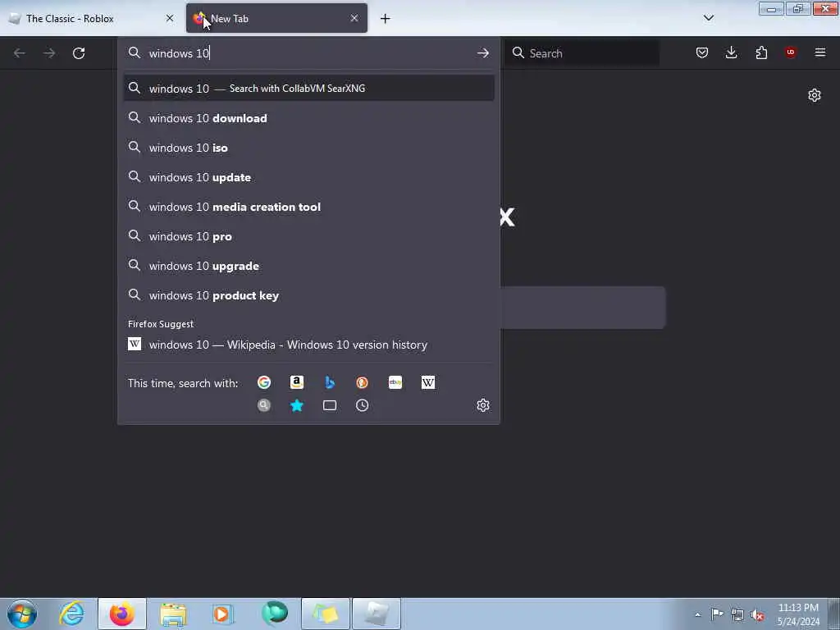Open Pocket from the toolbar icon
Image resolution: width=840 pixels, height=630 pixels.
(x=702, y=52)
